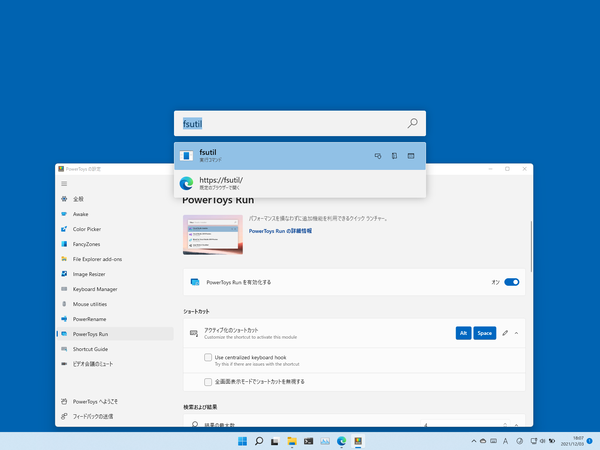The height and width of the screenshot is (450, 600).
Task: Enable ignoring shortcut in fullscreen mode checkbox
Action: [209, 382]
